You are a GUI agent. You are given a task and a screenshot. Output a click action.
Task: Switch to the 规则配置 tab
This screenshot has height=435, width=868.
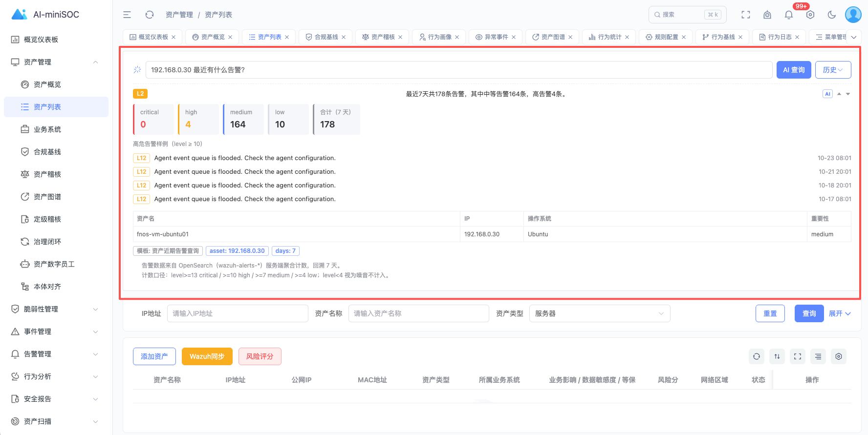[x=666, y=37]
